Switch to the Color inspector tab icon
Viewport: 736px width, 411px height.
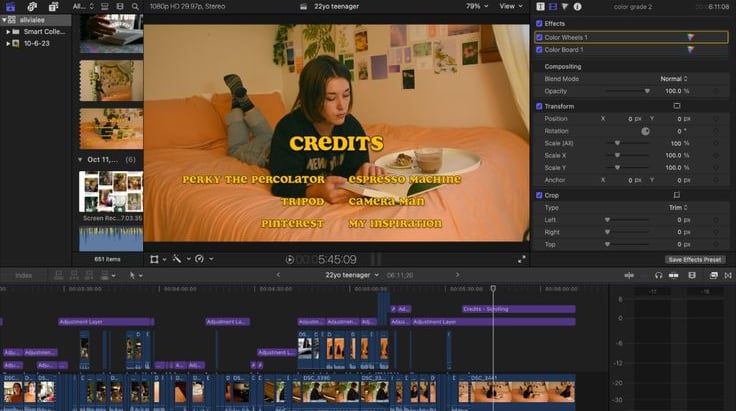point(565,6)
